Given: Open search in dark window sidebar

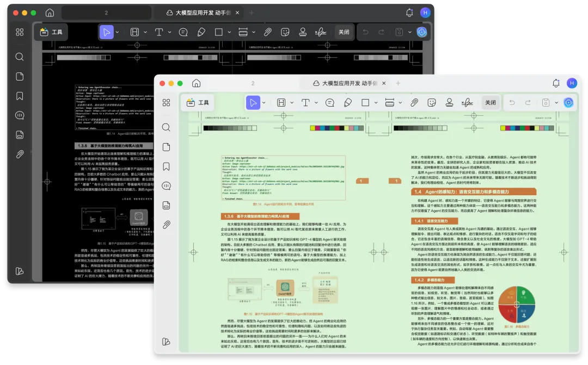Looking at the screenshot, I should tap(20, 57).
